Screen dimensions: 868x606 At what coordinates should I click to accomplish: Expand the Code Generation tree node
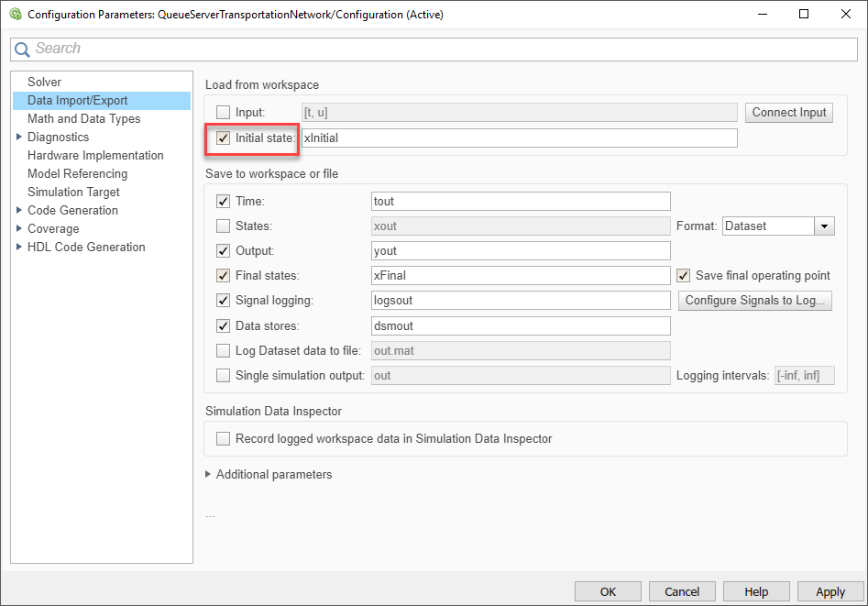pos(18,211)
